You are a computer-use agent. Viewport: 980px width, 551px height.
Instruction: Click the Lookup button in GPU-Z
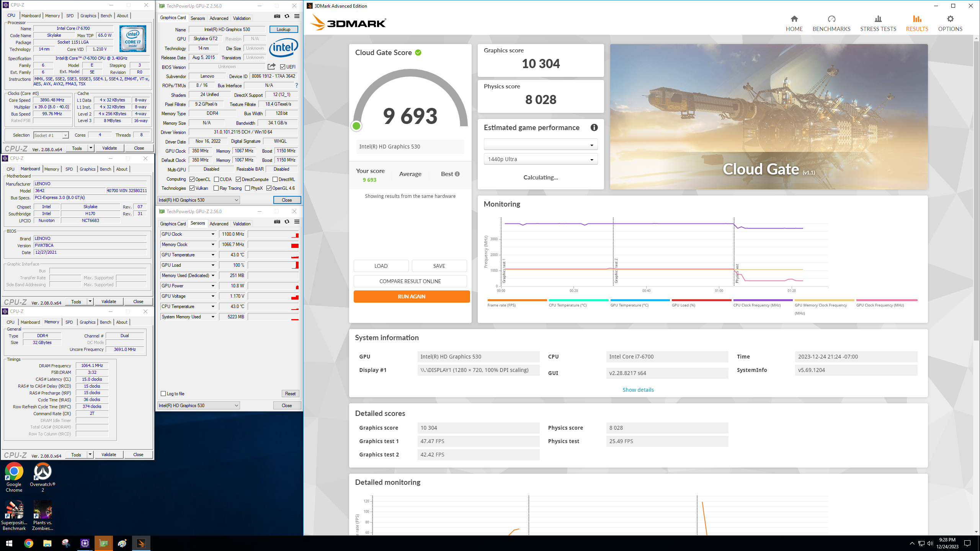coord(283,29)
